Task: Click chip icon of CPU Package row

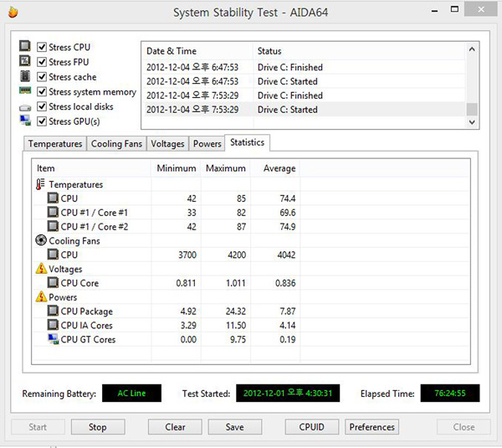Action: pyautogui.click(x=53, y=311)
